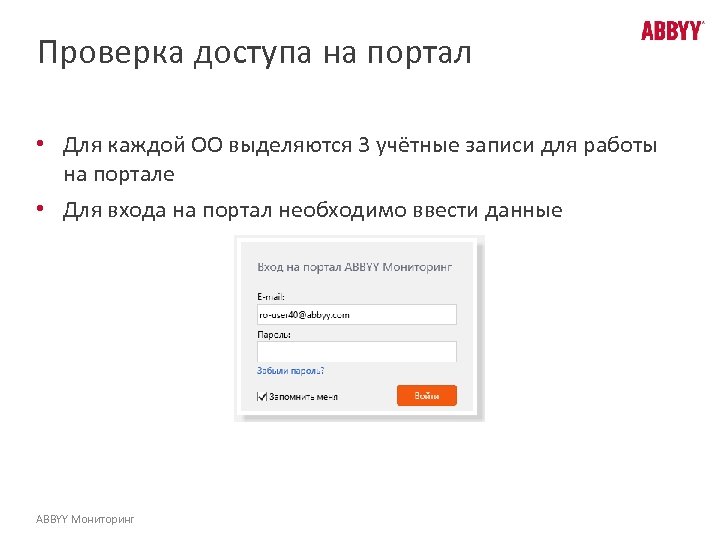Viewport: 720px width, 540px height.
Task: Click the 'Вход на портал ABBYY Мониторинг' heading
Action: 355,268
